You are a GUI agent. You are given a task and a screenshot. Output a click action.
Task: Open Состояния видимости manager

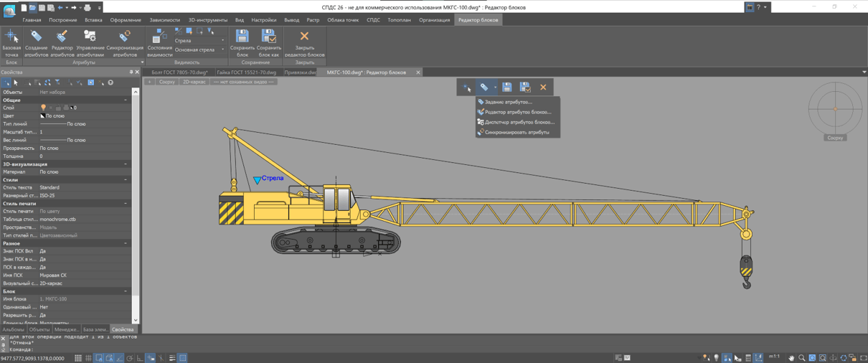pyautogui.click(x=159, y=43)
